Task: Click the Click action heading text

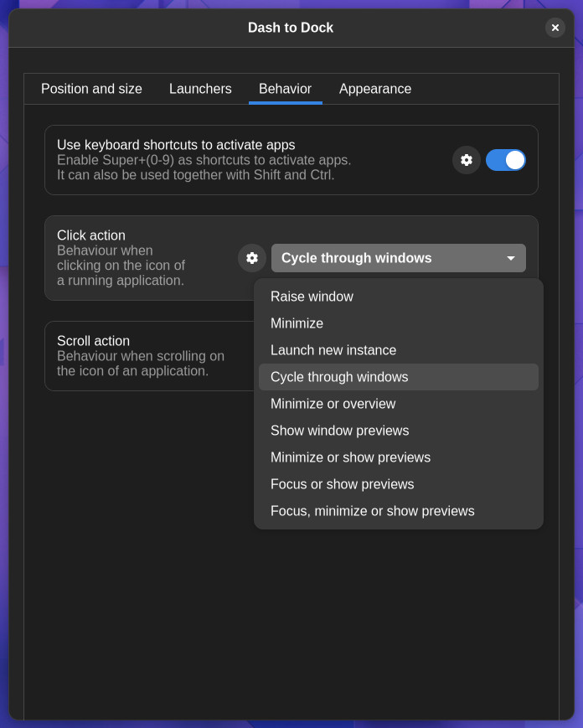Action: (x=91, y=235)
